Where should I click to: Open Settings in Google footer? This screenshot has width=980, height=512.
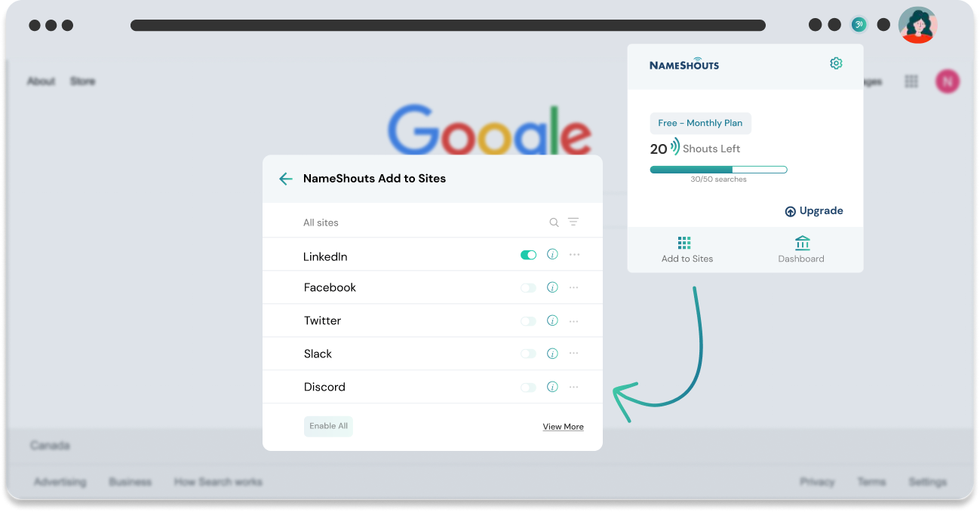point(927,482)
